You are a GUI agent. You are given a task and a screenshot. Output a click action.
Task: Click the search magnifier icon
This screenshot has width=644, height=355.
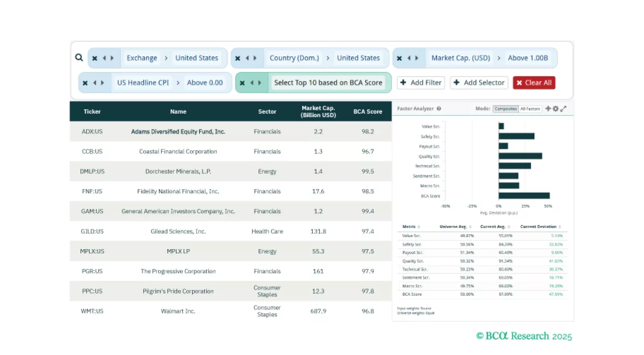[x=79, y=58]
